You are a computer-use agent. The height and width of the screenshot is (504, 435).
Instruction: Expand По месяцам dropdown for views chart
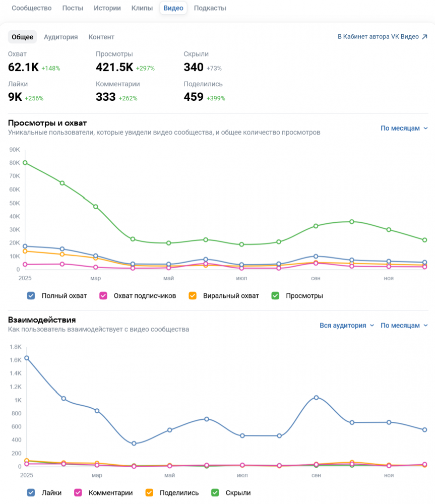click(404, 128)
